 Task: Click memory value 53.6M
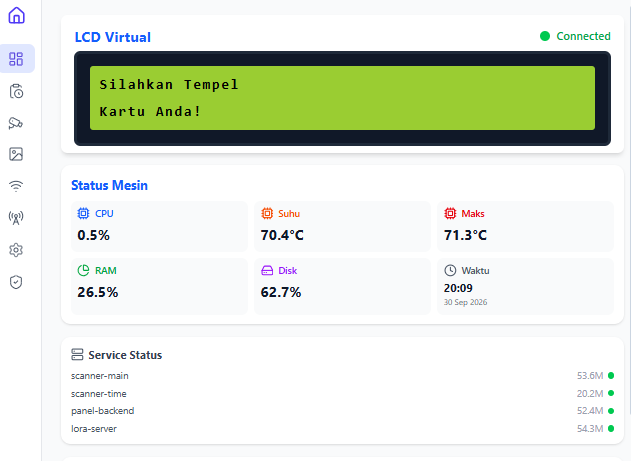pyautogui.click(x=590, y=376)
